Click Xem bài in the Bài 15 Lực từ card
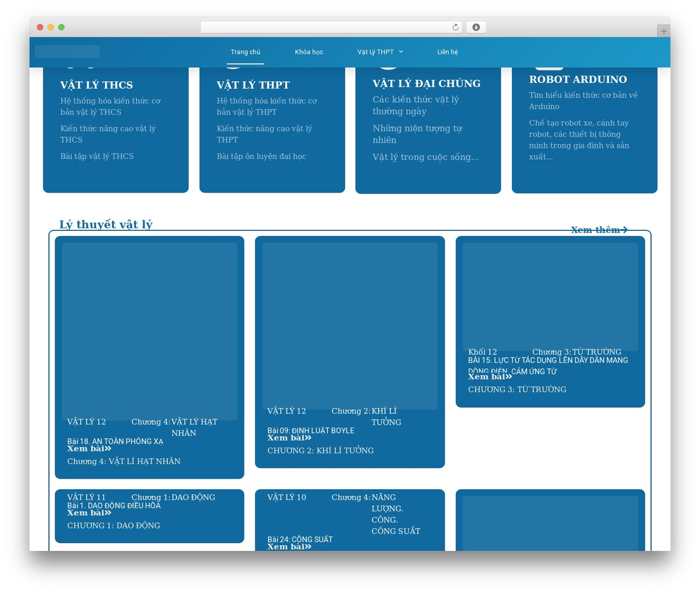Image resolution: width=700 pixels, height=593 pixels. coord(490,376)
